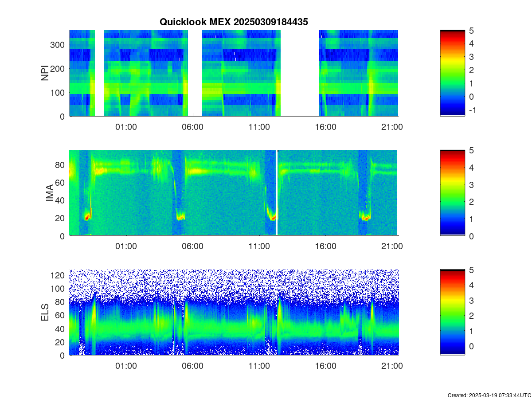Click the "21:00" time label below NPI plot
The height and width of the screenshot is (399, 532).
point(392,127)
